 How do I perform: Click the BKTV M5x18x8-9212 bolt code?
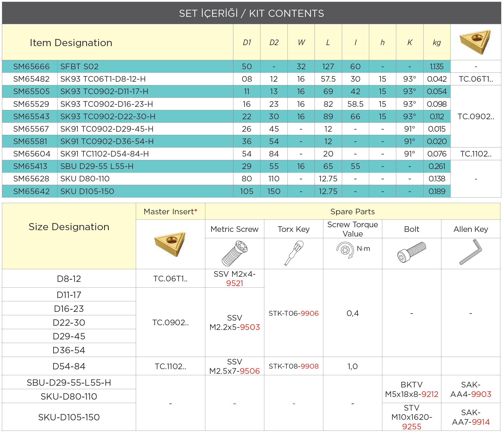412,389
